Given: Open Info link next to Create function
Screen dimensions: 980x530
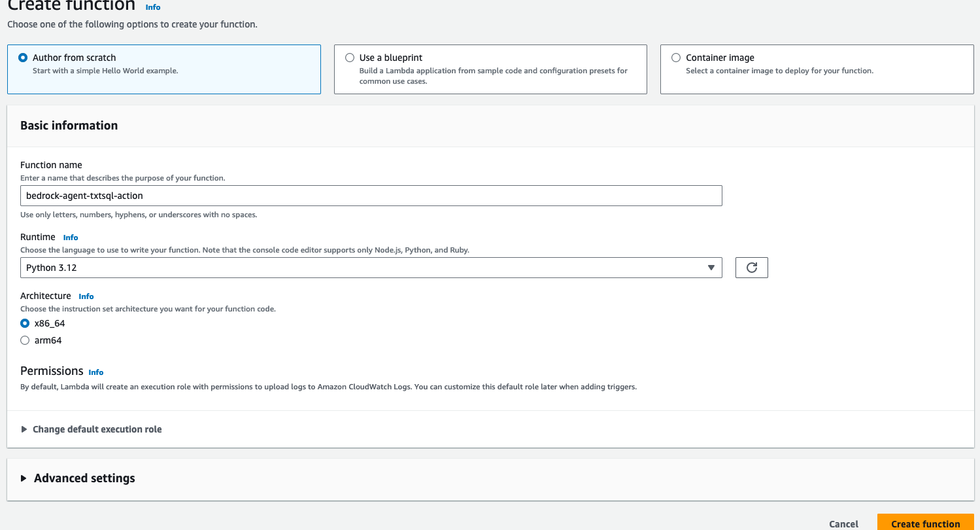Looking at the screenshot, I should click(153, 7).
